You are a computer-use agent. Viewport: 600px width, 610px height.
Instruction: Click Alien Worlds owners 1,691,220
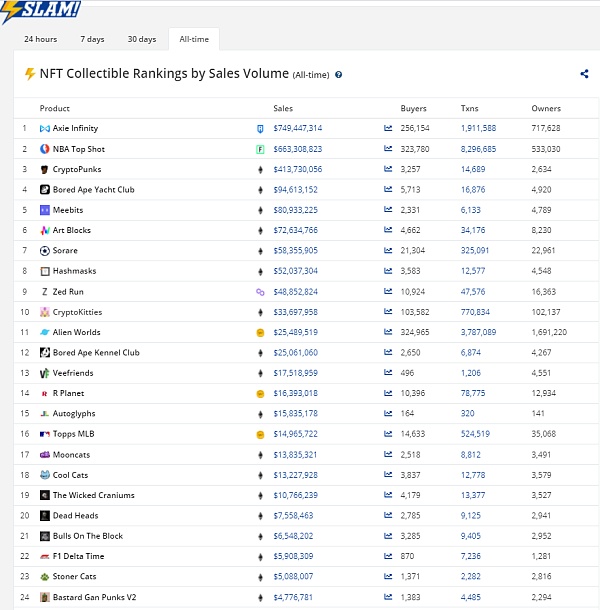549,332
